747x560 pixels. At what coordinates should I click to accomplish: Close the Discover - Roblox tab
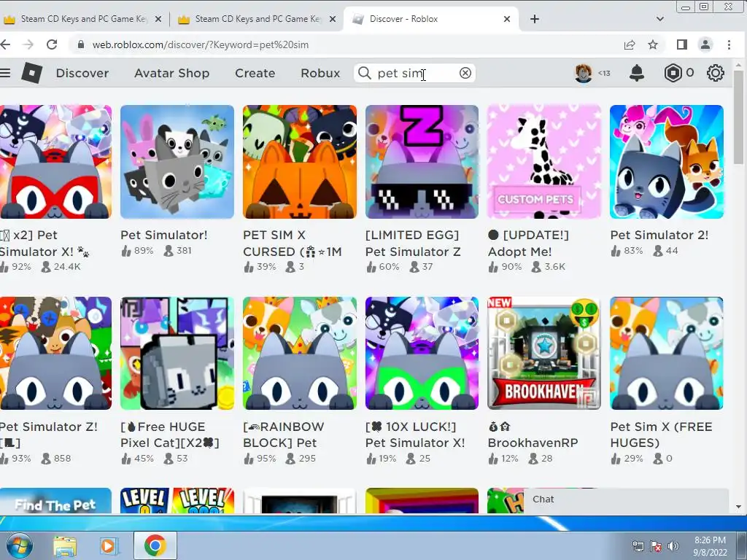(x=507, y=19)
